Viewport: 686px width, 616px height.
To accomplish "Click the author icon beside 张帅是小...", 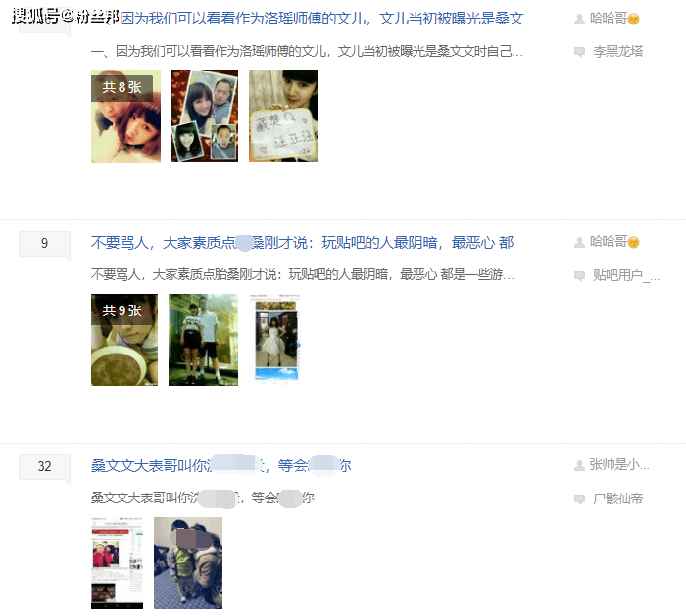I will 579,465.
